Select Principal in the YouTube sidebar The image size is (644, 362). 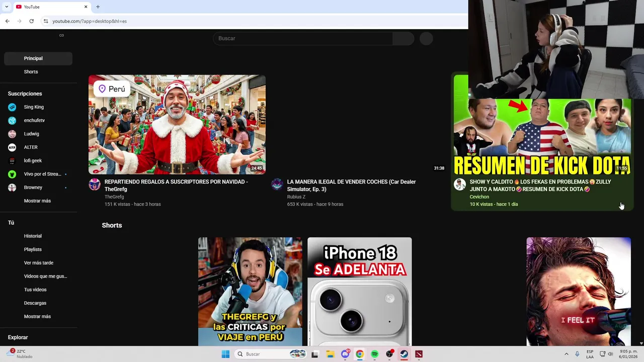point(38,58)
